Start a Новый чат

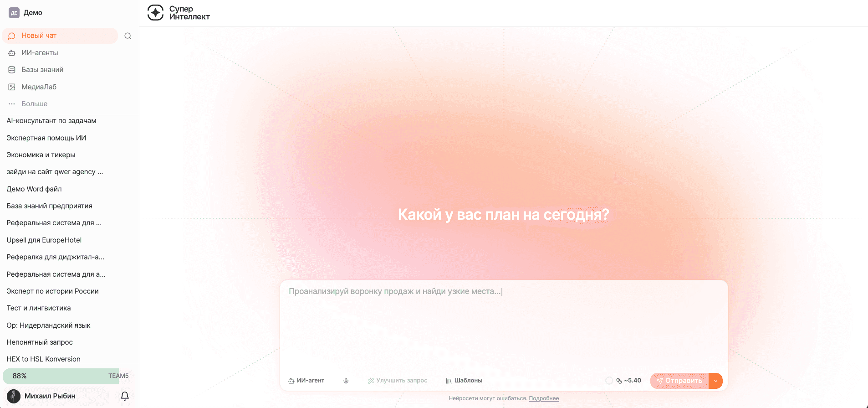coord(60,36)
